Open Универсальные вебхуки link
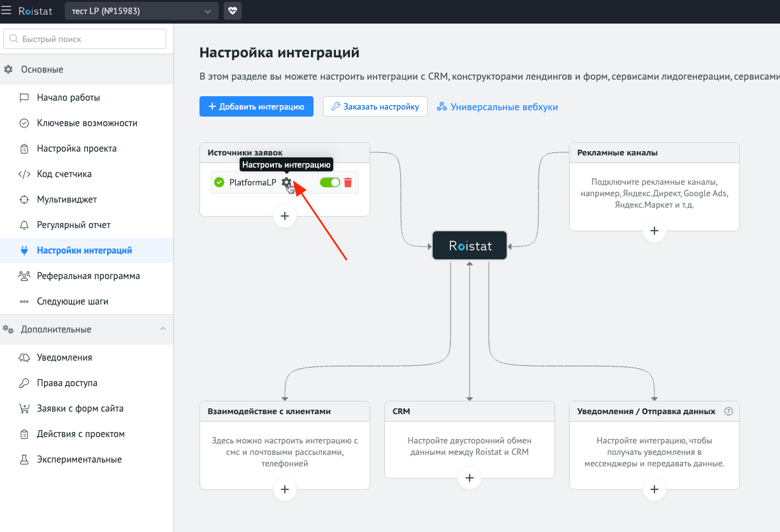This screenshot has height=532, width=780. [x=504, y=107]
